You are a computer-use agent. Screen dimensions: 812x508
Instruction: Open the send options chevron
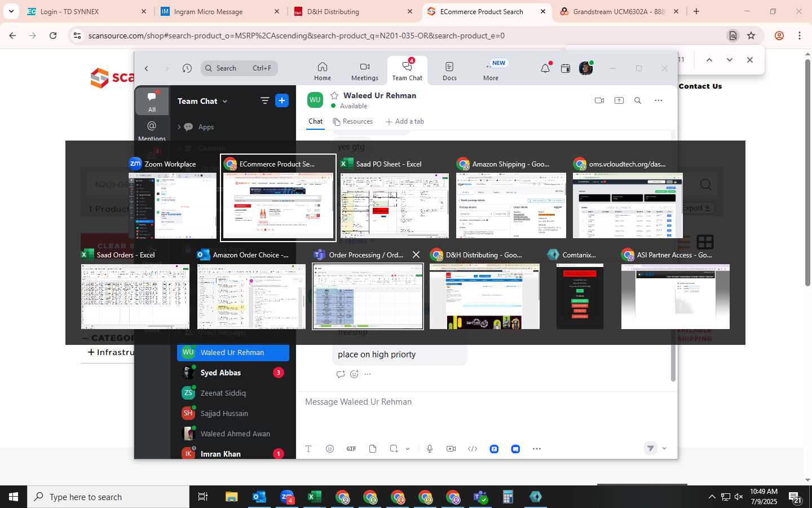(x=664, y=448)
